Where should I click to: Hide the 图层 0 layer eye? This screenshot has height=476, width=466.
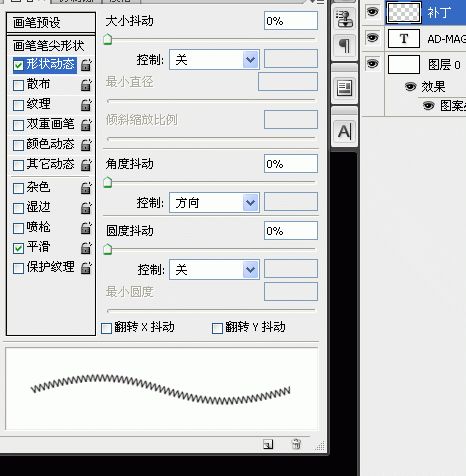(x=372, y=63)
